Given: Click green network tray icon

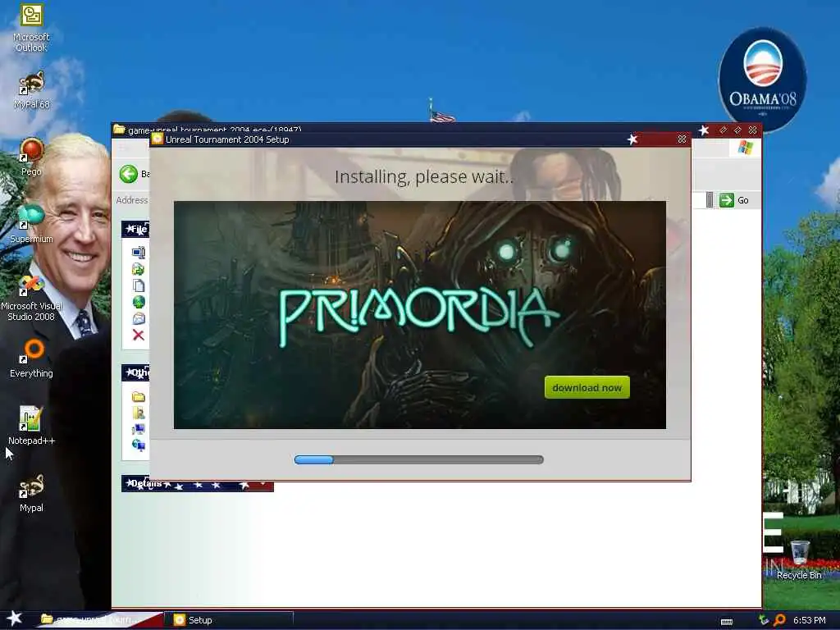Looking at the screenshot, I should tap(764, 620).
